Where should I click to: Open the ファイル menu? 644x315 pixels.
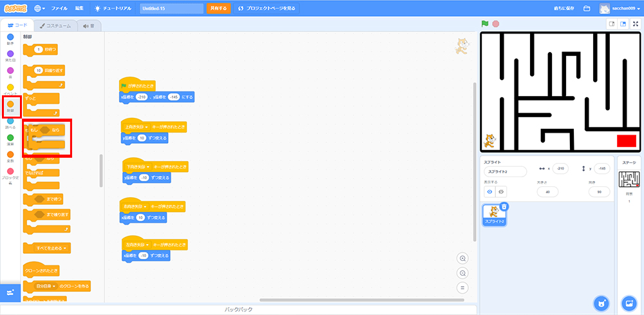(x=59, y=8)
